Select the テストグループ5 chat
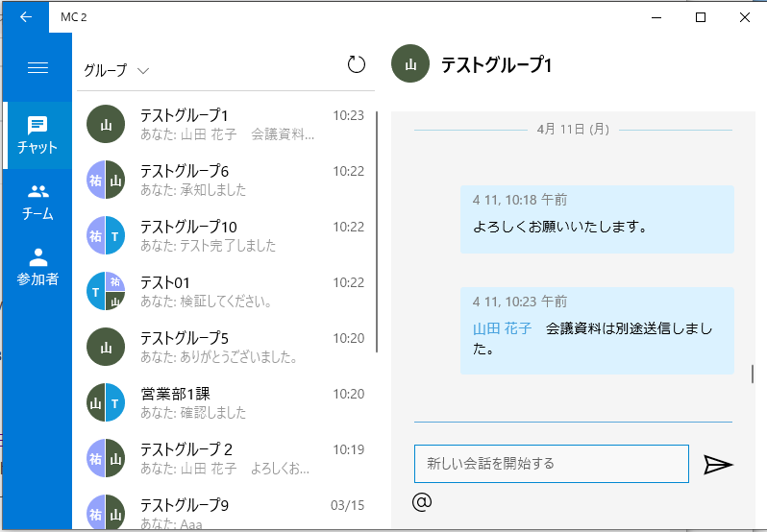 tap(226, 347)
